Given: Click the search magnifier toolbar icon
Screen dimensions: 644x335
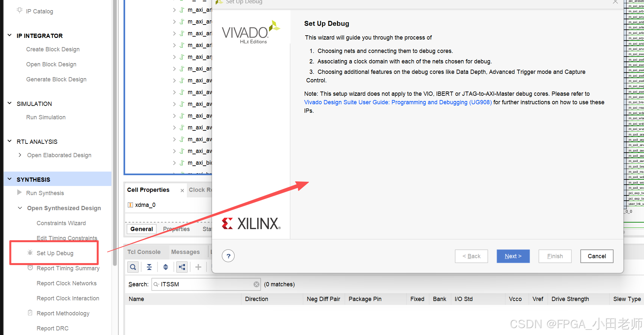Looking at the screenshot, I should coord(133,267).
